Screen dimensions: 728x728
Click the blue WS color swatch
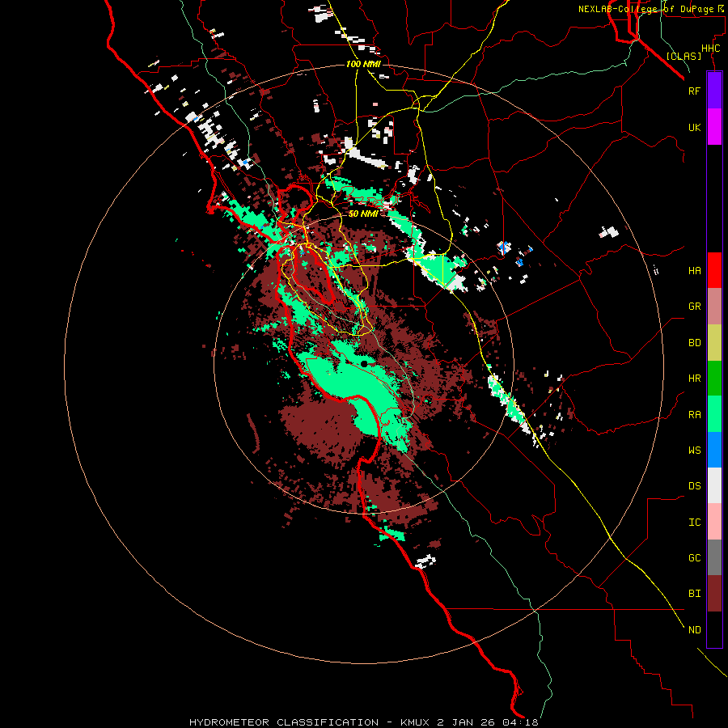714,450
